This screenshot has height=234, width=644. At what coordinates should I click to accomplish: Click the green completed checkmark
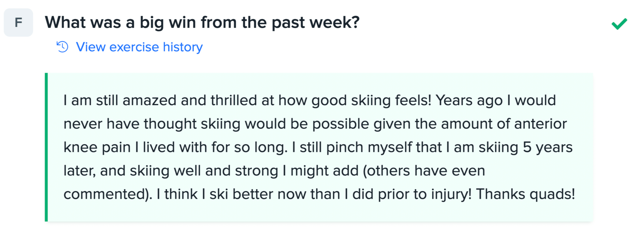(619, 24)
